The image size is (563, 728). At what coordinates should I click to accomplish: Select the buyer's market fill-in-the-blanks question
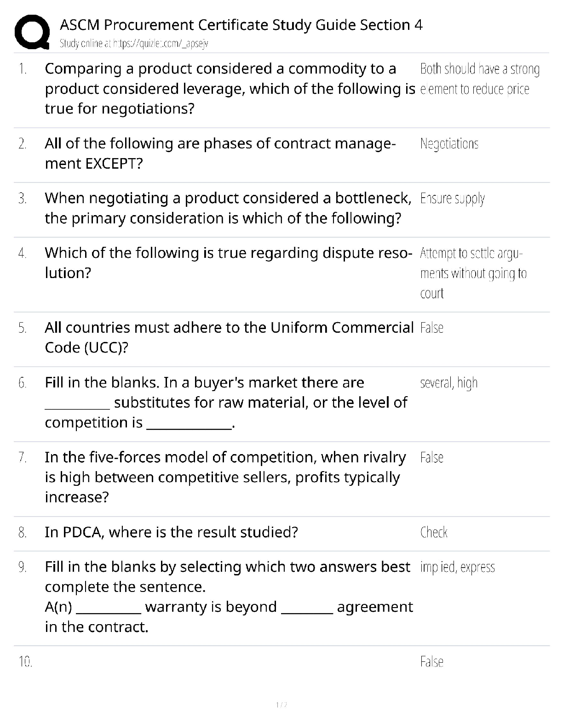(226, 403)
